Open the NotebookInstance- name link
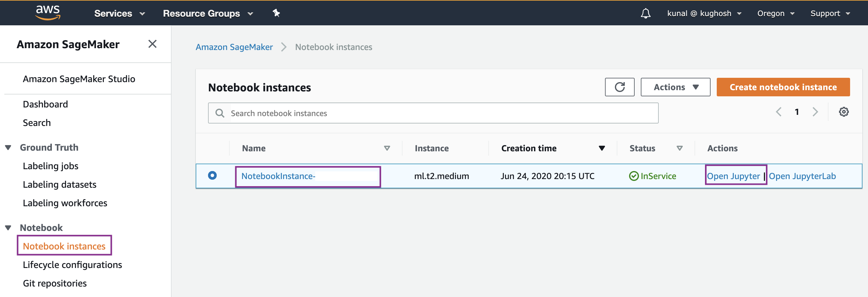The image size is (868, 297). (278, 176)
